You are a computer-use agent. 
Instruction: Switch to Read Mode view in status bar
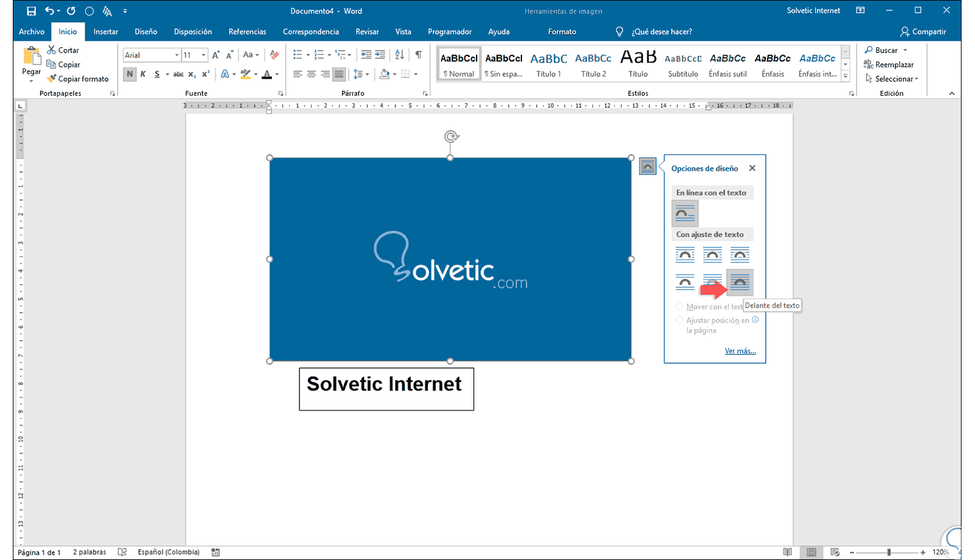click(788, 552)
